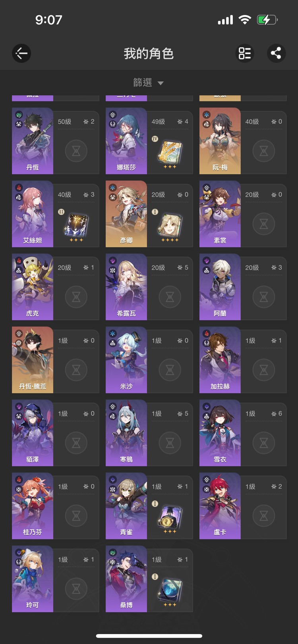Open the 丹恆·騰荒 character card
Image resolution: width=298 pixels, height=644 pixels.
(x=56, y=360)
